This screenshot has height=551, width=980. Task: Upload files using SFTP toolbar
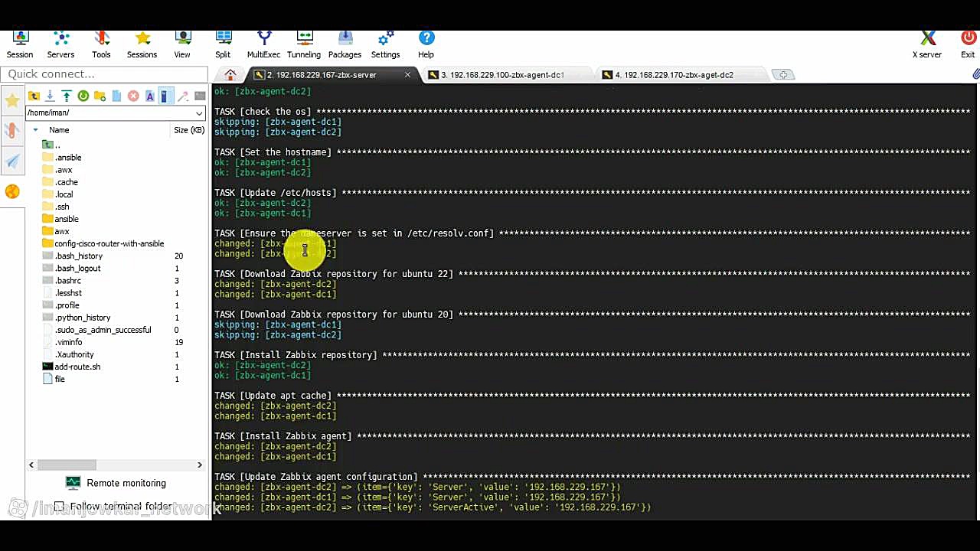pos(67,96)
